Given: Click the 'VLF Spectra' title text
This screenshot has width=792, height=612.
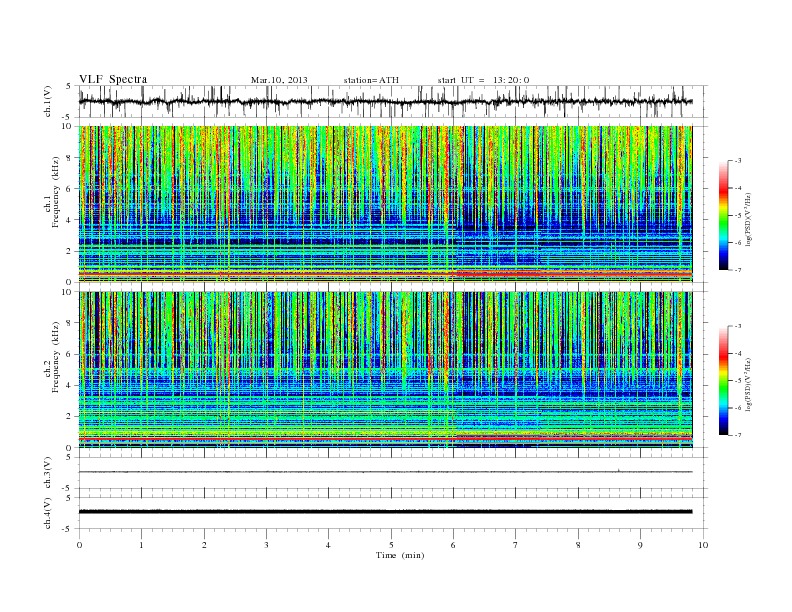Looking at the screenshot, I should click(113, 79).
